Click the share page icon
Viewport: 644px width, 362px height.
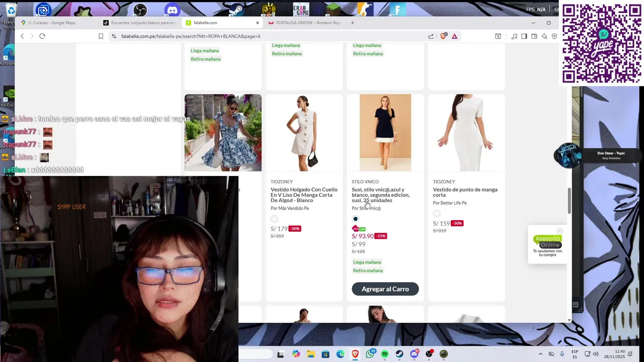431,36
